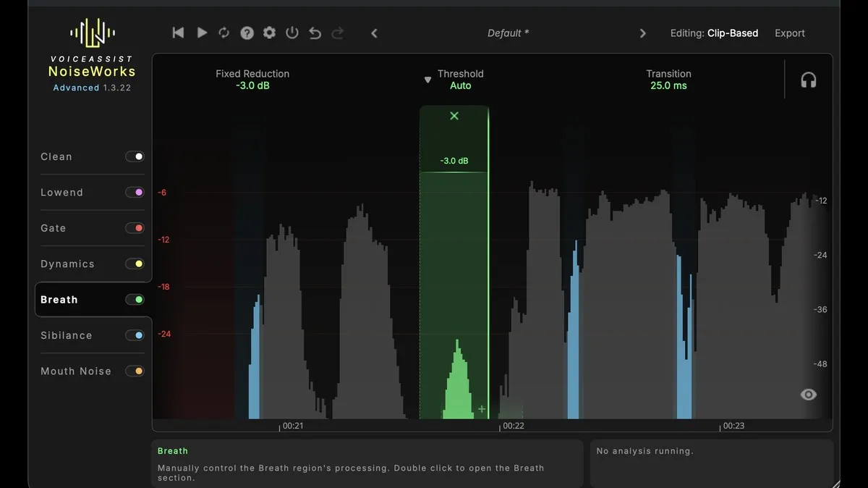Select the Dynamics tab
868x488 pixels.
pos(67,264)
